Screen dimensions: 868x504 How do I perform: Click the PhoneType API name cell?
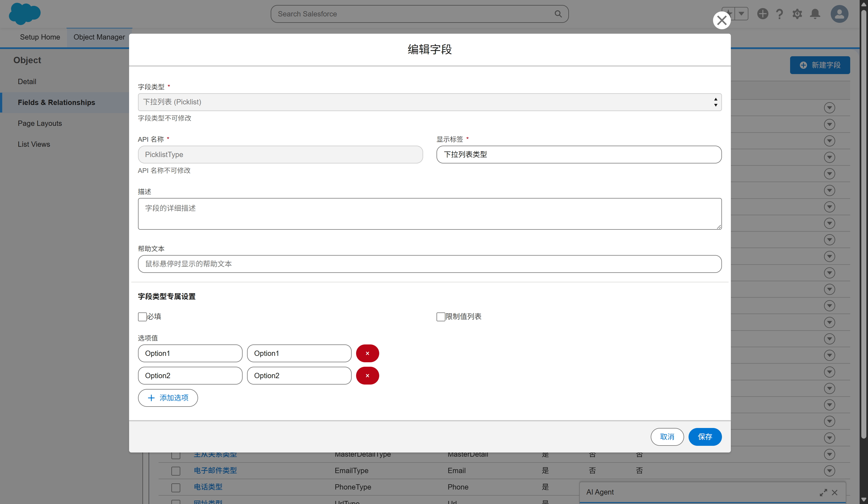(353, 487)
